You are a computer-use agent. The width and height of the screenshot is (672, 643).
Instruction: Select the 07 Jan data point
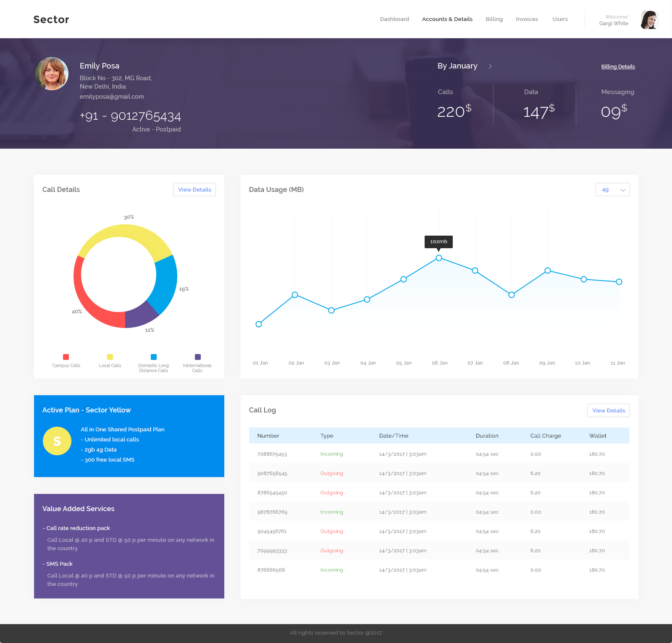[x=475, y=270]
